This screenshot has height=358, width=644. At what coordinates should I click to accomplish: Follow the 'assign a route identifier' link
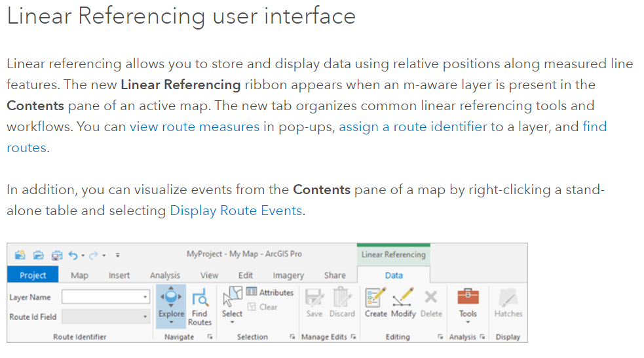[x=413, y=127]
